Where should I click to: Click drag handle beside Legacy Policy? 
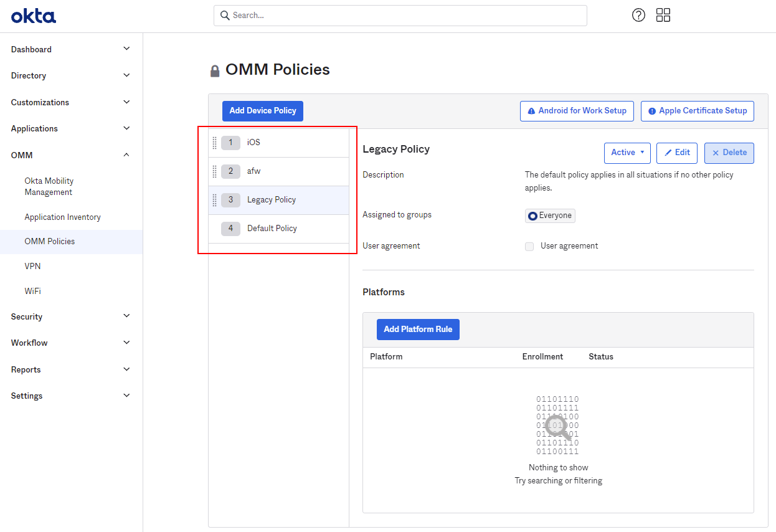[x=215, y=200]
